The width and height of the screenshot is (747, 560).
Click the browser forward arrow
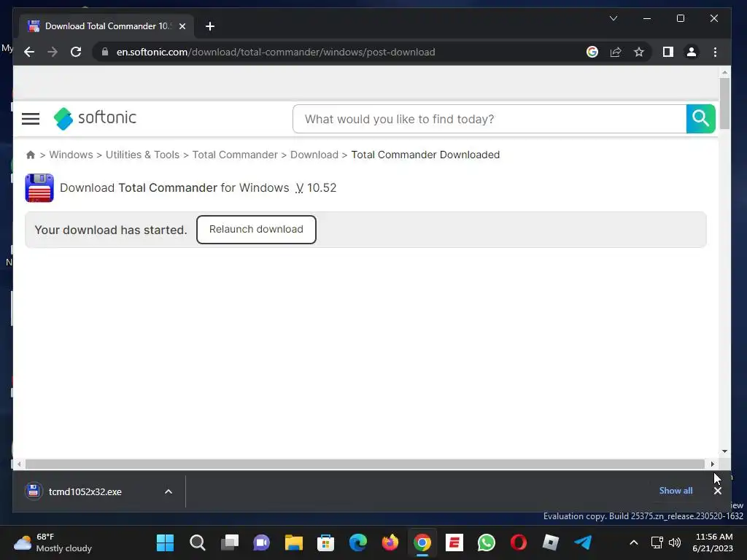coord(53,52)
